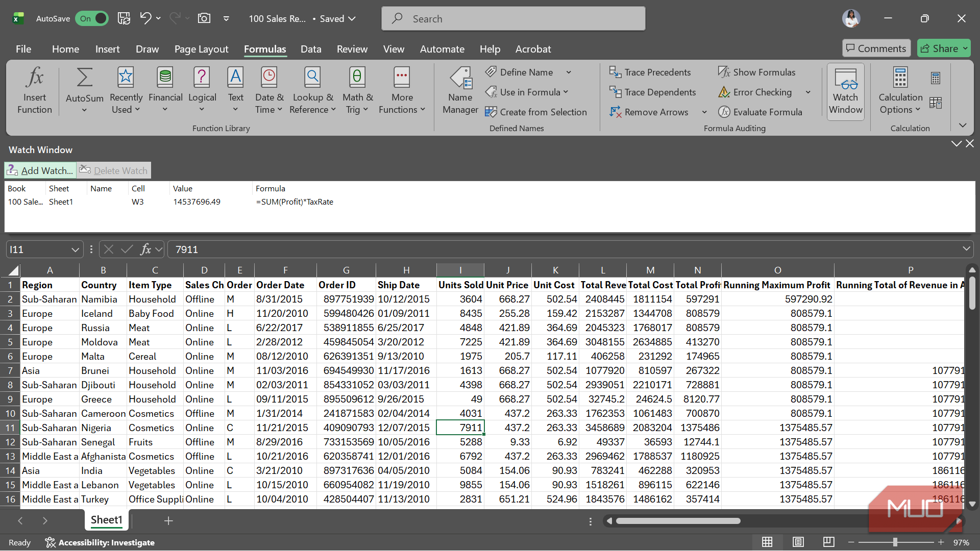This screenshot has height=551, width=980.
Task: Click the Undo icon
Action: tap(145, 18)
